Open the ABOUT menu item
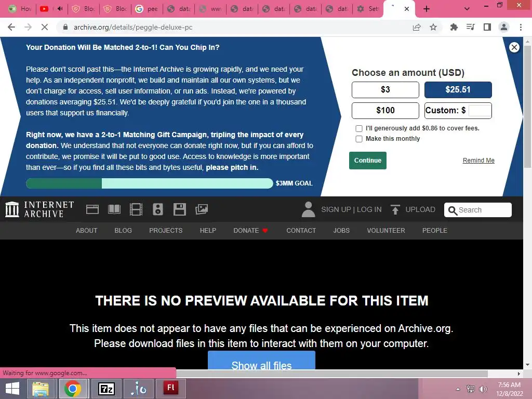Viewport: 532px width, 399px height. pyautogui.click(x=87, y=230)
